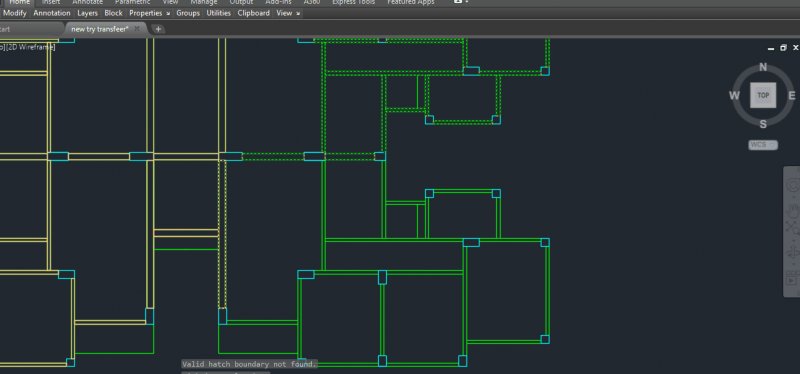Click the TOP face of the ViewCube
Image resolution: width=800 pixels, height=374 pixels.
coord(763,95)
